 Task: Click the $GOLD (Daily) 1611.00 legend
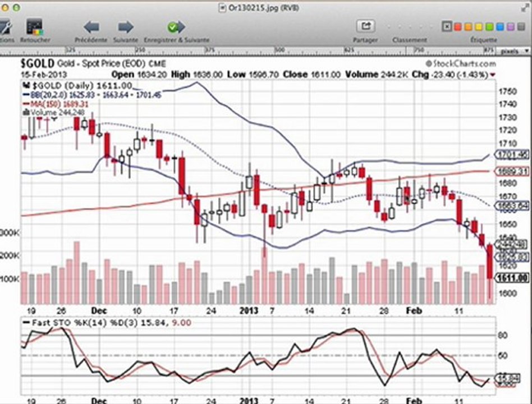77,85
